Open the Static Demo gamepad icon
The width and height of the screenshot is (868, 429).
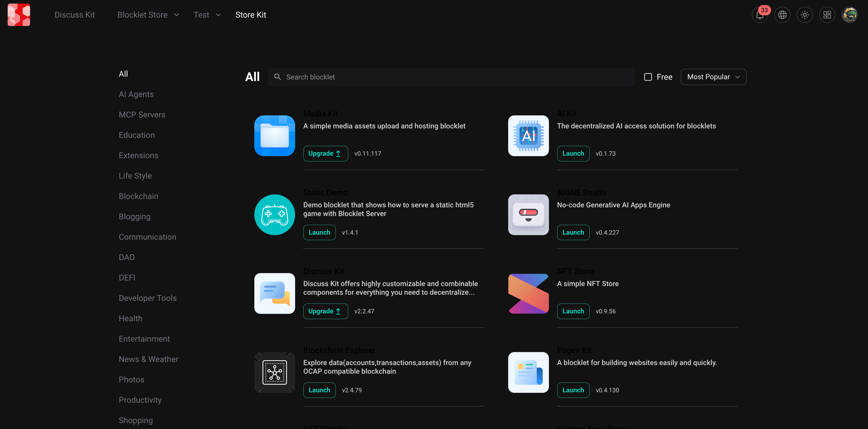tap(275, 214)
